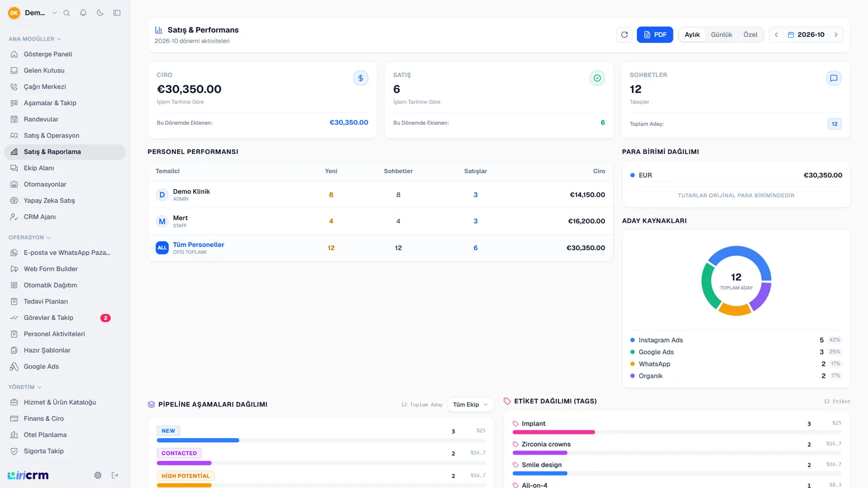The image size is (868, 488).
Task: Open Google Ads sidebar item
Action: [x=65, y=367]
